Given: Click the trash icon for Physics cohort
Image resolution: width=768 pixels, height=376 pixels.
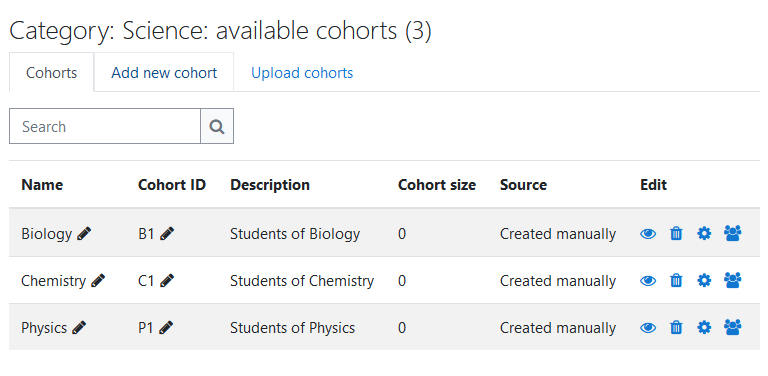Looking at the screenshot, I should pyautogui.click(x=676, y=328).
